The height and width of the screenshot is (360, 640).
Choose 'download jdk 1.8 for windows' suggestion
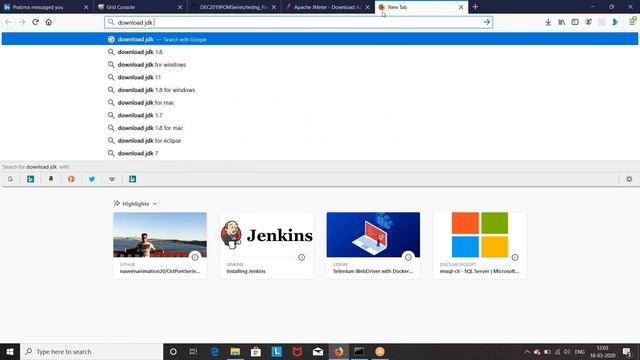(x=320, y=90)
